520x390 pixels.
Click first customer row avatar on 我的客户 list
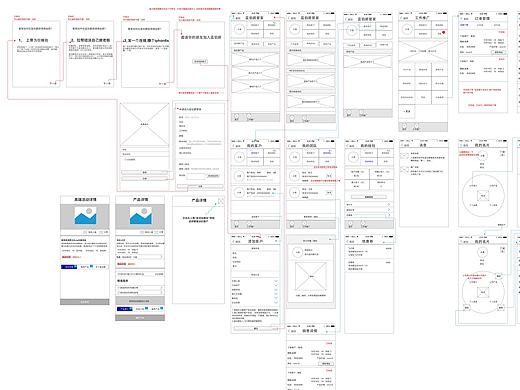(239, 176)
